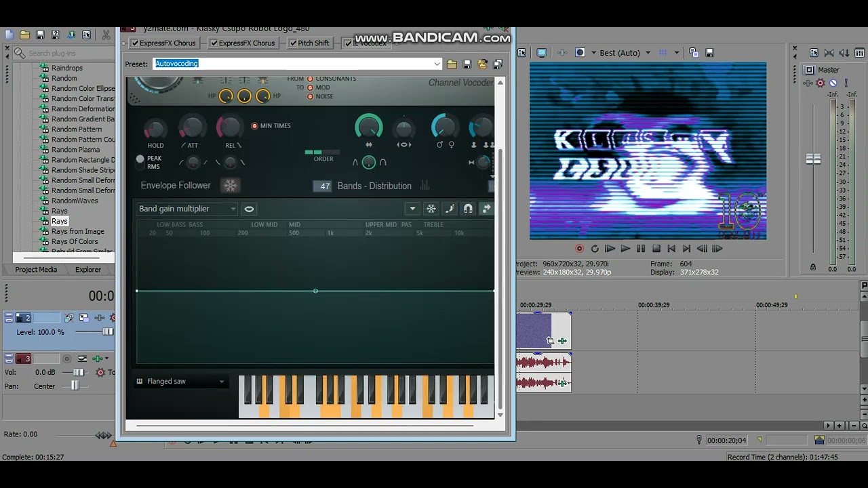Toggle second ExpressFX Chorus checkbox
This screenshot has height=488, width=868.
[x=214, y=43]
